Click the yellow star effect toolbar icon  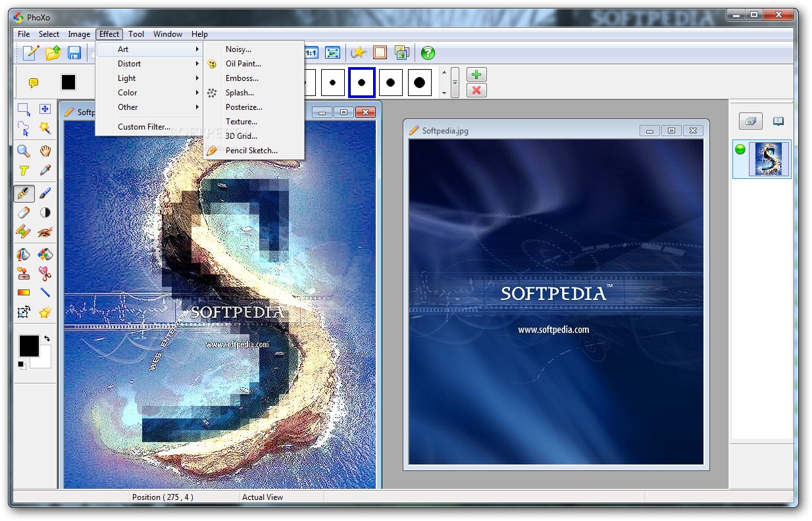359,53
